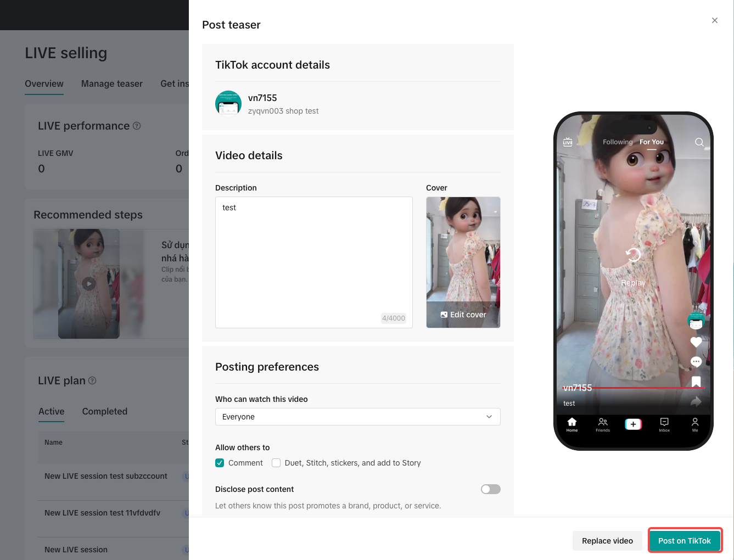
Task: Click the "LIVE GMV" label
Action: tap(55, 153)
